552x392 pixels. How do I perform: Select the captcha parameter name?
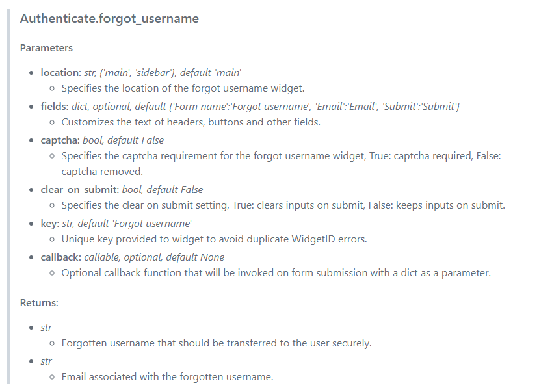60,140
